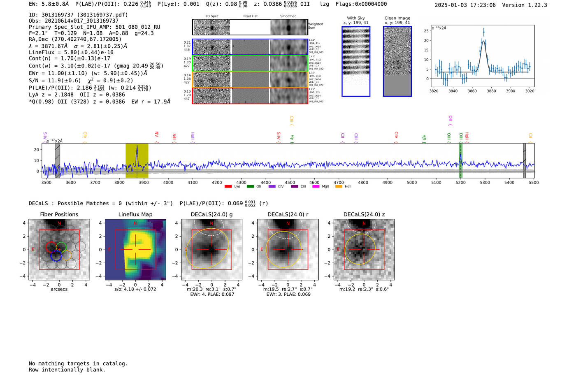Viewport: 576px width, 392px height.
Task: Click the yellow highlighted emission line region
Action: pyautogui.click(x=137, y=161)
